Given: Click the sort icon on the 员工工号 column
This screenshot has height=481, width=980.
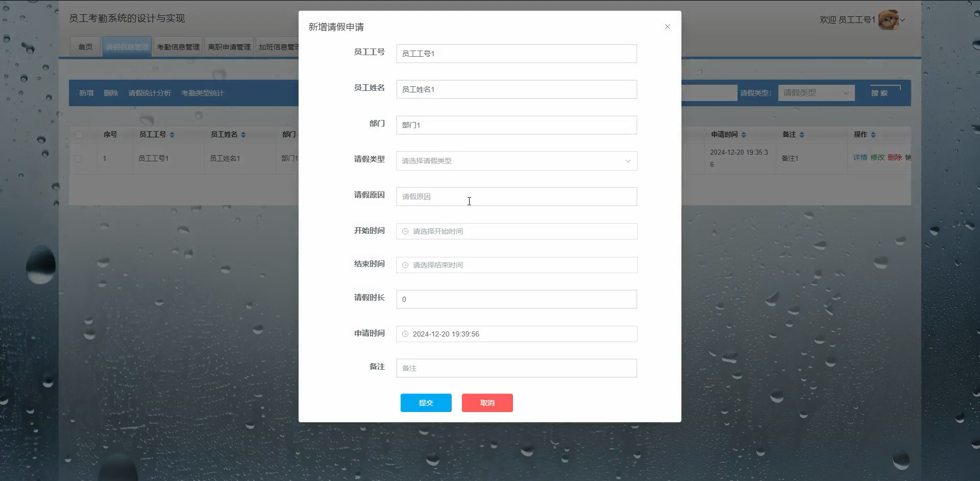Looking at the screenshot, I should pos(173,134).
